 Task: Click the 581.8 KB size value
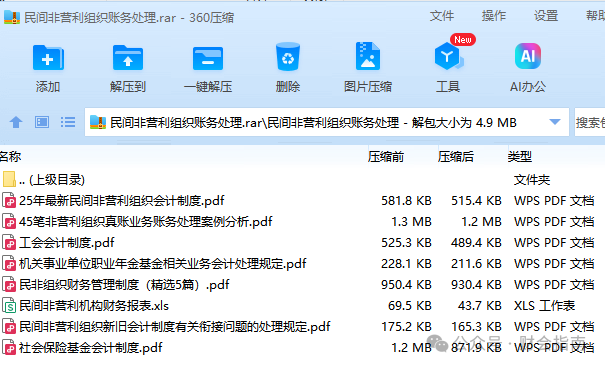[406, 201]
